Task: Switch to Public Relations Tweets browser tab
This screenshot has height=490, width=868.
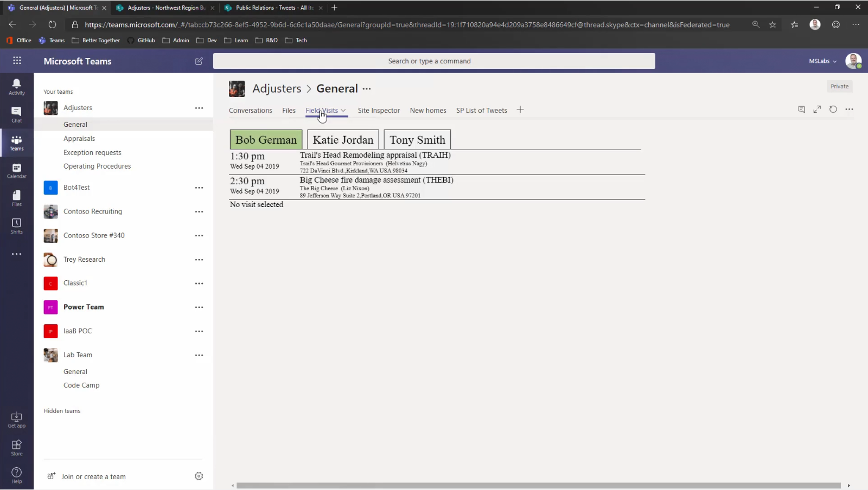Action: coord(273,8)
